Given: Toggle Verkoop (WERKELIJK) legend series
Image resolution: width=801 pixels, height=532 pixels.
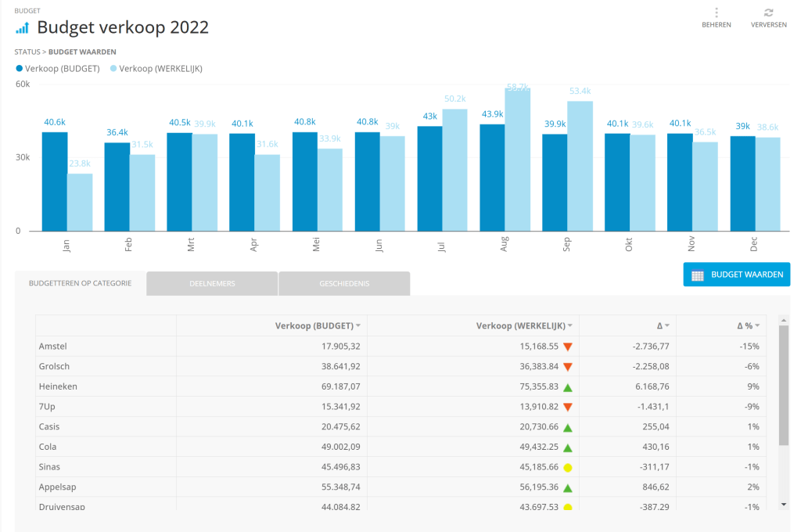Looking at the screenshot, I should point(156,69).
